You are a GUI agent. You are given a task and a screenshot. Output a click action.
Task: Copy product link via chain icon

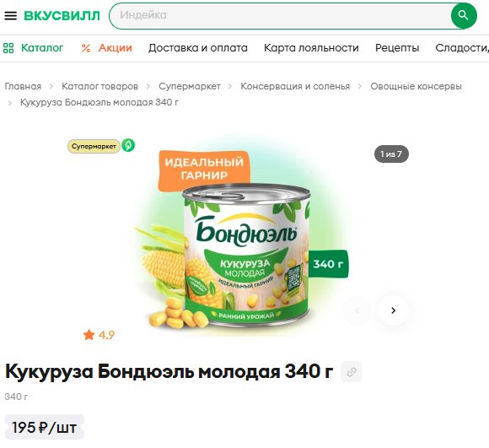click(x=352, y=372)
